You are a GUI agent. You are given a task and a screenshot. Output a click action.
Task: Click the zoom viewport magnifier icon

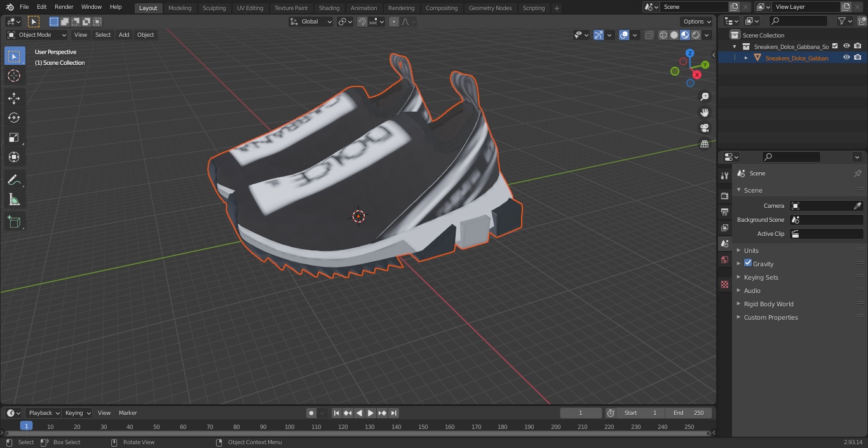point(704,97)
